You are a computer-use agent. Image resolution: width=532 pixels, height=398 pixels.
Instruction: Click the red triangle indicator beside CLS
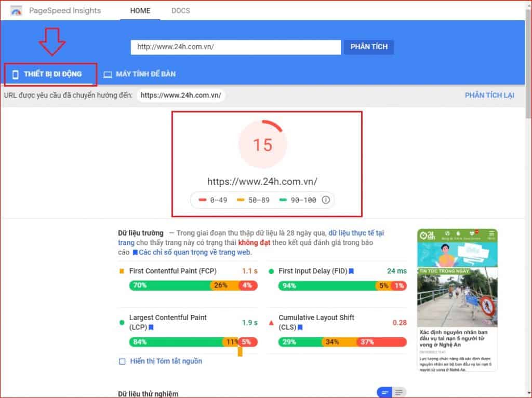(271, 322)
